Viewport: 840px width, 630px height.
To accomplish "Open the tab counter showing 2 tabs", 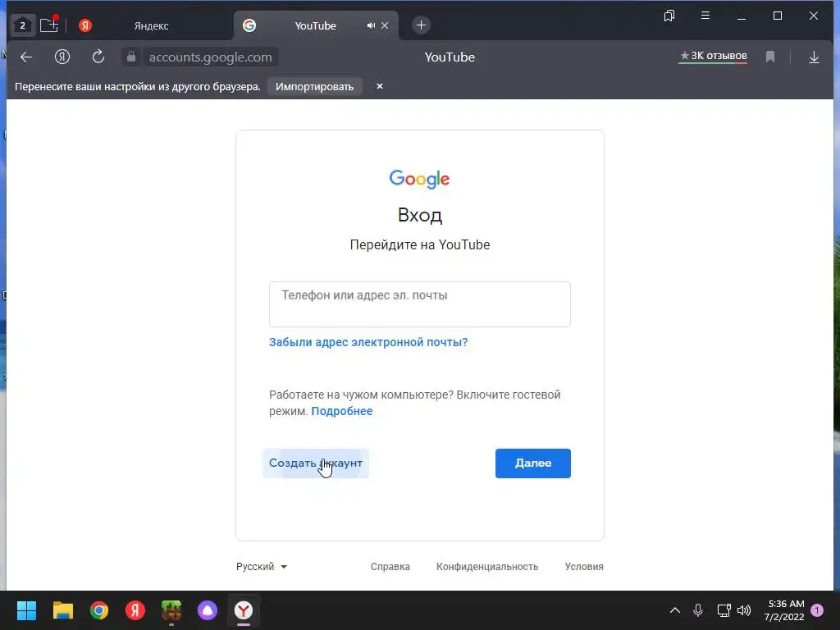I will point(22,25).
